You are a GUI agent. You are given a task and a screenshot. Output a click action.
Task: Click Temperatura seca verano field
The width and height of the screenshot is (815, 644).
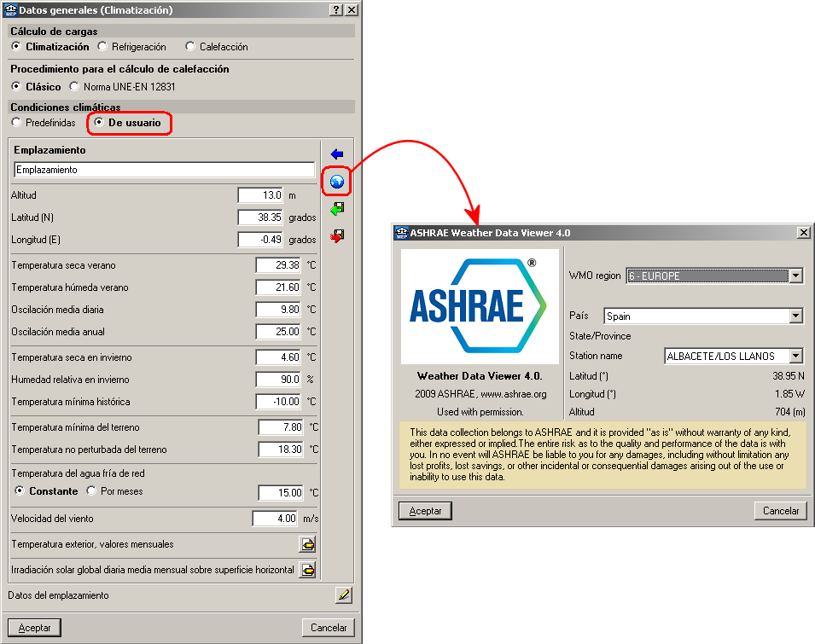278,265
